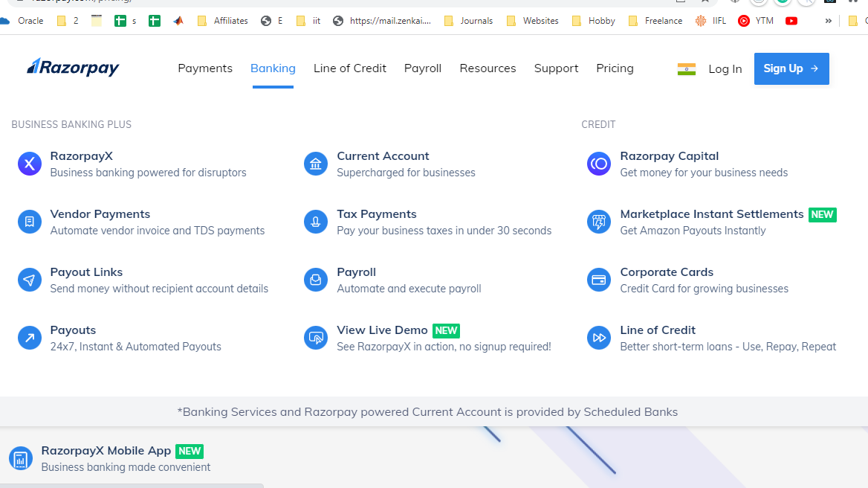Open the Line of Credit nav item
Image resolution: width=868 pixels, height=488 pixels.
[x=350, y=68]
